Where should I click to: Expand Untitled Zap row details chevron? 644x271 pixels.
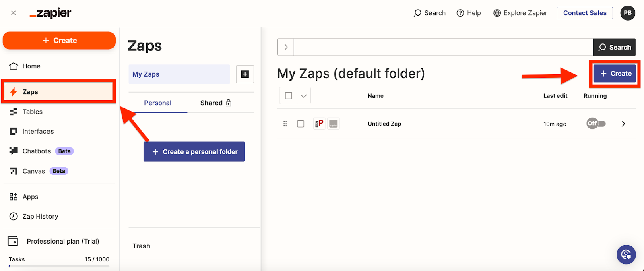tap(623, 124)
